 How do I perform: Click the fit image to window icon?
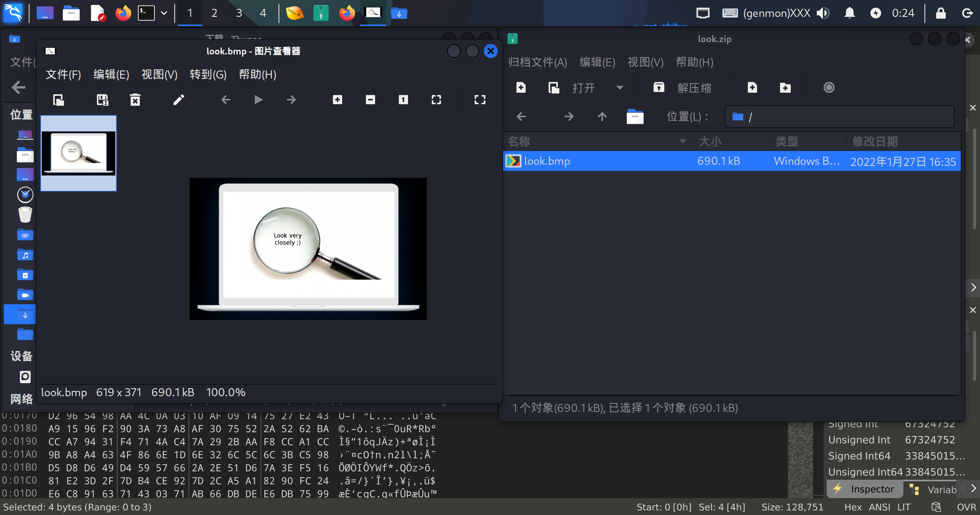pyautogui.click(x=436, y=100)
